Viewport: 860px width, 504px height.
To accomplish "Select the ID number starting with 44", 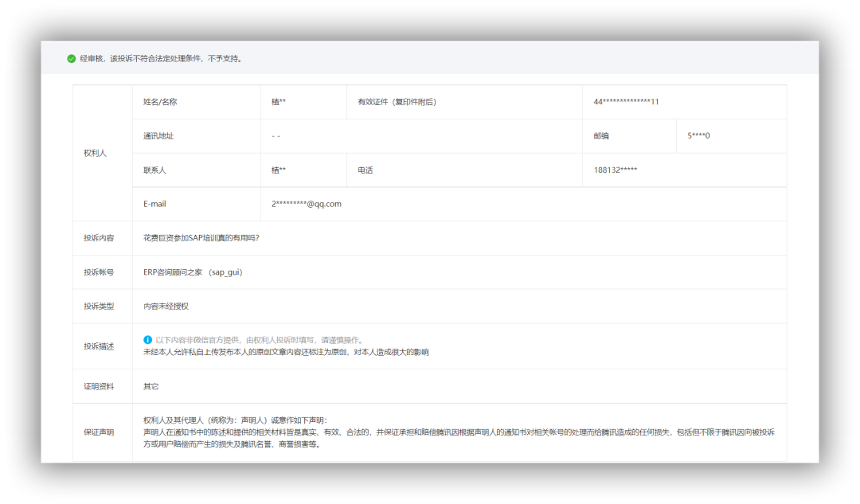I will coord(626,102).
